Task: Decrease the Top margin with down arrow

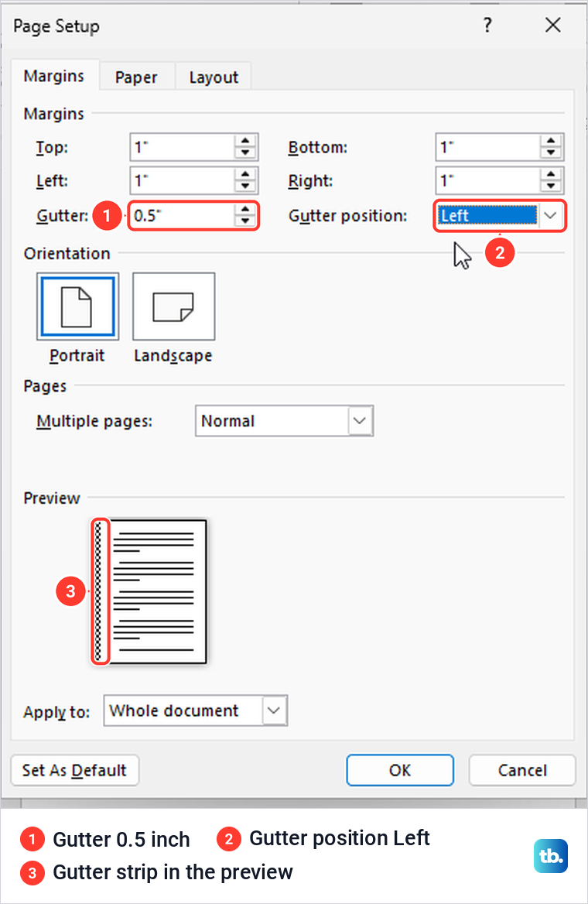Action: pos(245,152)
